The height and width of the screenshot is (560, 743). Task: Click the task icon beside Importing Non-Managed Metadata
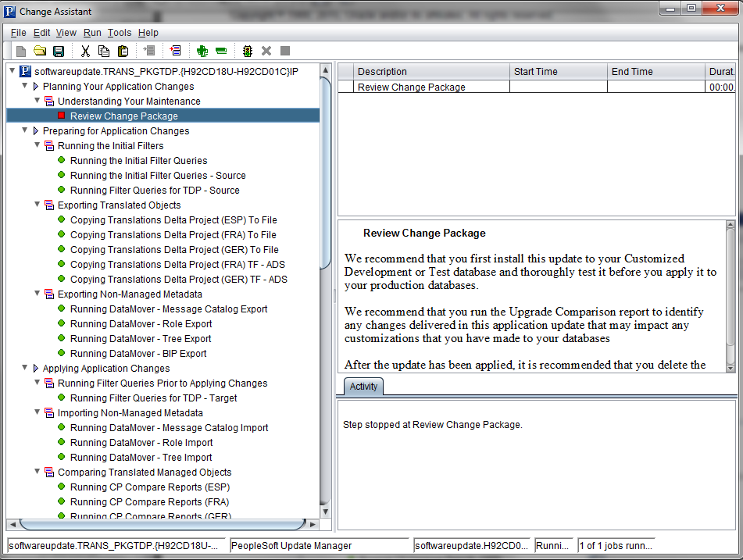49,412
